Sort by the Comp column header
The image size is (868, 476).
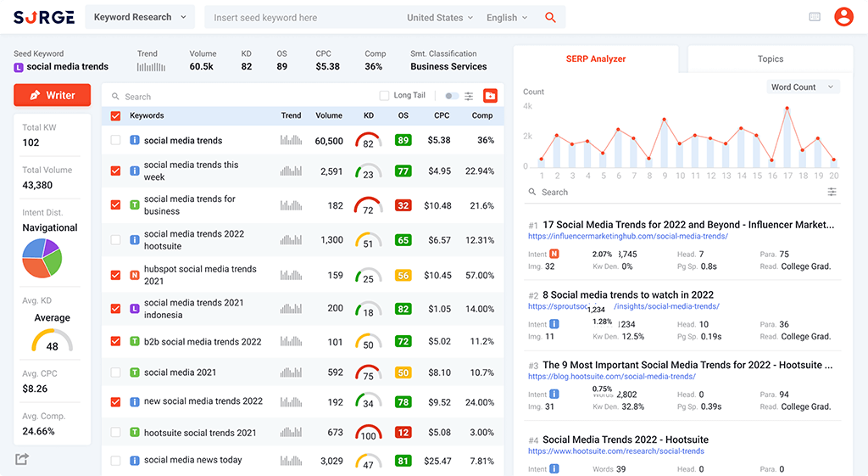pyautogui.click(x=482, y=115)
